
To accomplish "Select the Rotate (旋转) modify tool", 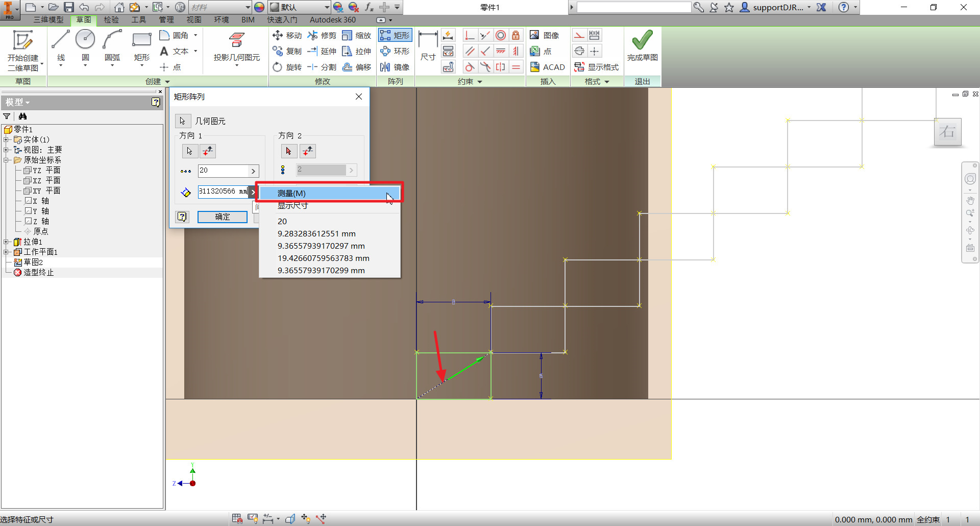I will point(287,67).
